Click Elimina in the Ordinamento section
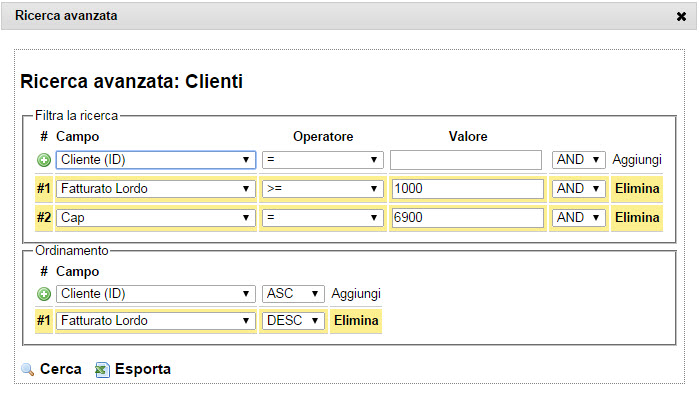 (356, 321)
